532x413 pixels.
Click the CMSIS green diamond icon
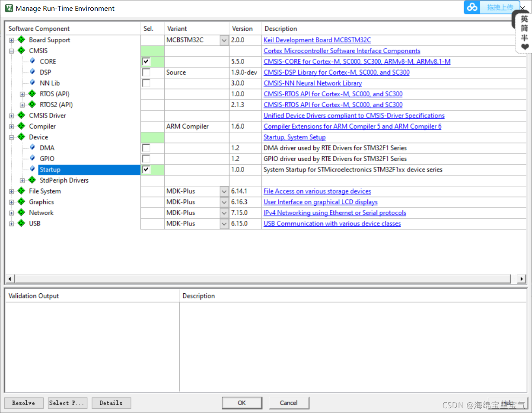point(21,51)
